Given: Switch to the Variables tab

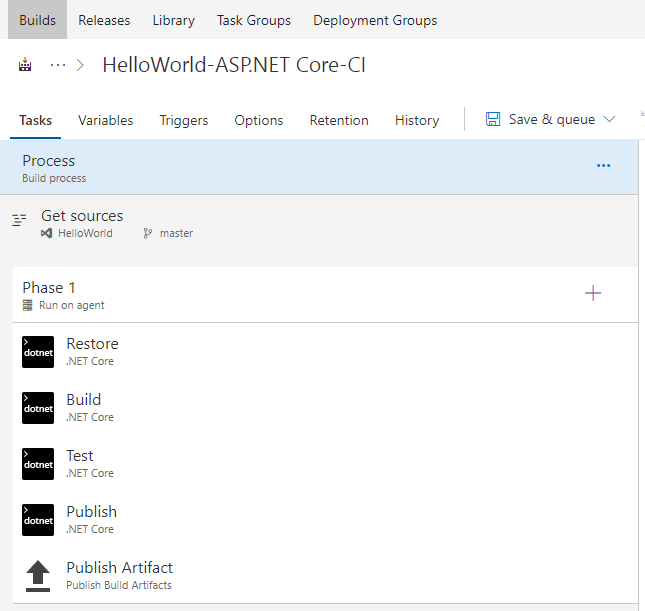Looking at the screenshot, I should click(105, 120).
